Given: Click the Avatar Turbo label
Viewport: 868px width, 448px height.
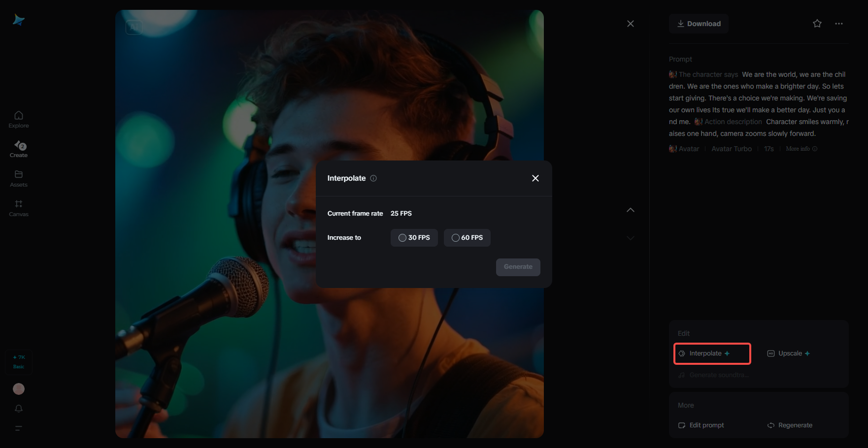Looking at the screenshot, I should (x=732, y=149).
